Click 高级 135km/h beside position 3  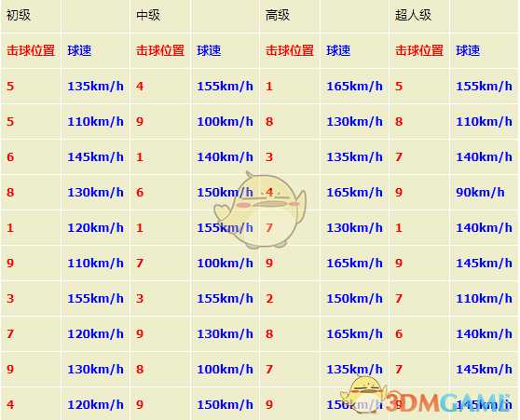pyautogui.click(x=354, y=156)
